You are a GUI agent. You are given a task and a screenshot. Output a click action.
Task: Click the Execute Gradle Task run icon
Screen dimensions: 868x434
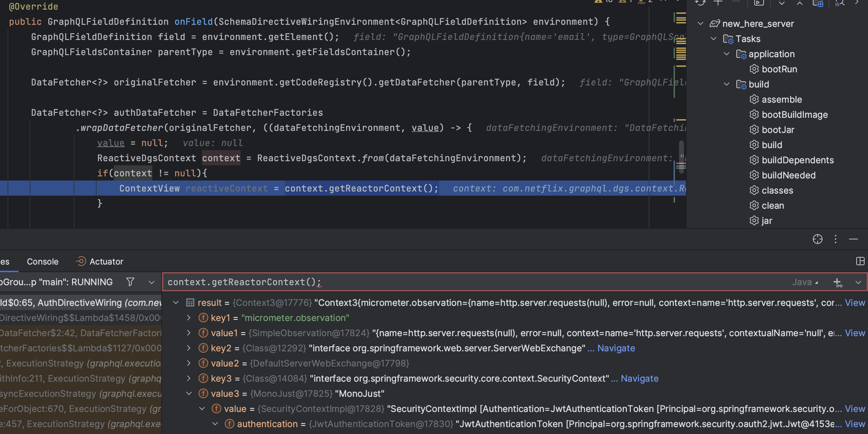[x=758, y=3]
